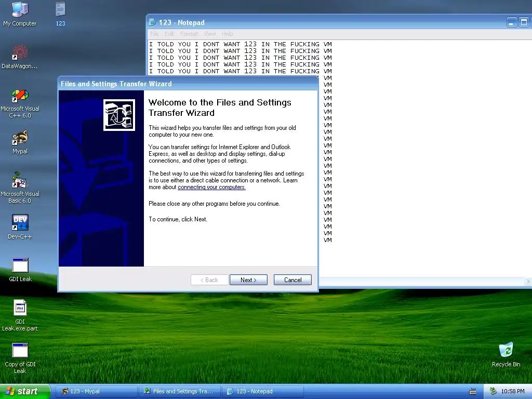Click Notepad horizontal scrollbar right arrow
The height and width of the screenshot is (399, 532).
pos(528,281)
